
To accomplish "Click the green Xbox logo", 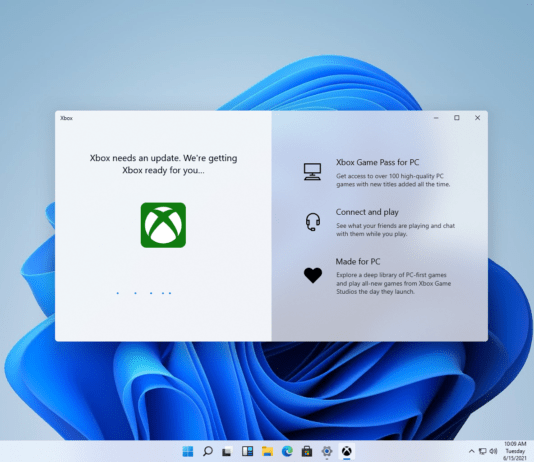I will point(163,225).
